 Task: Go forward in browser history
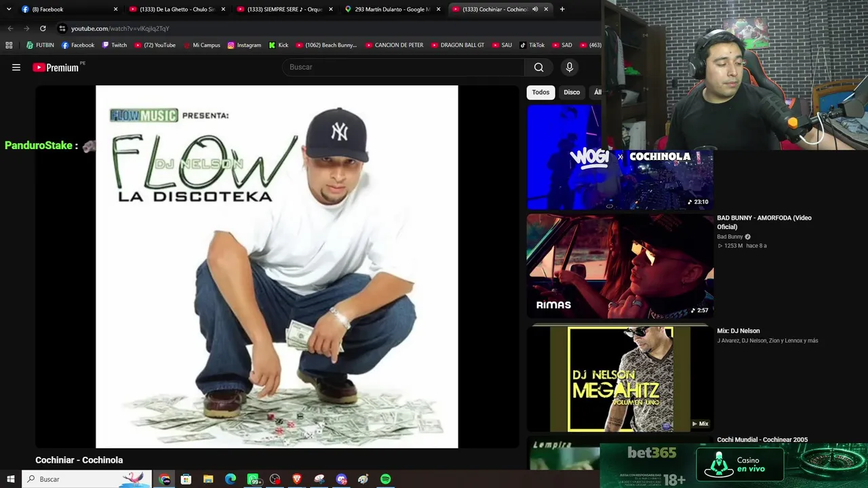(x=26, y=28)
